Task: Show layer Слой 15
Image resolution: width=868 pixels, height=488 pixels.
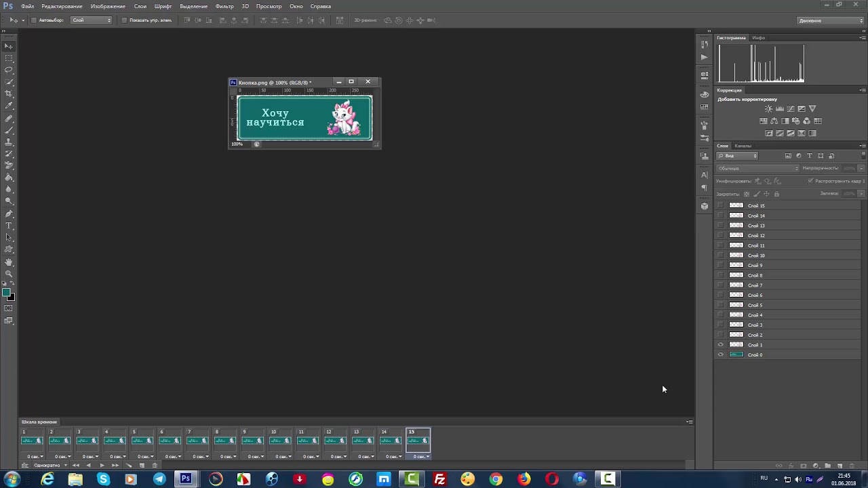Action: coord(721,205)
